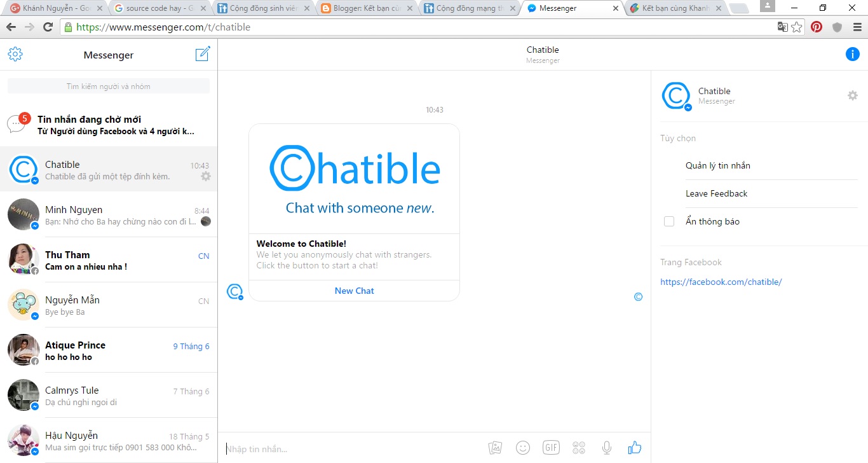Click browser address bar URL
Image resolution: width=868 pixels, height=463 pixels.
coord(163,27)
